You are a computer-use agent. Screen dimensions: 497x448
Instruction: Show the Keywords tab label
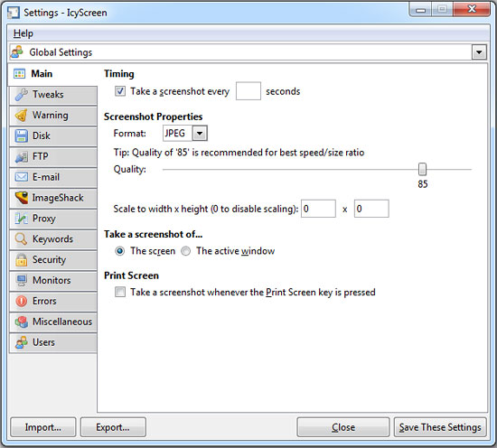pyautogui.click(x=53, y=238)
